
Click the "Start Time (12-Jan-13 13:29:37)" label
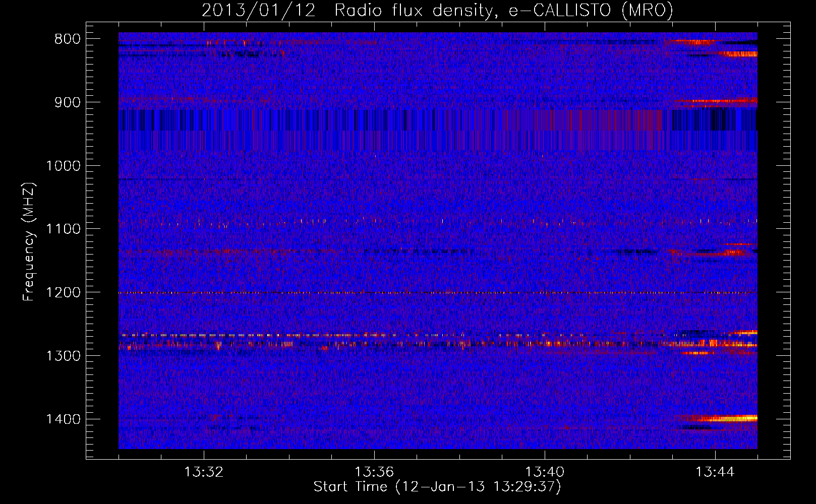[437, 487]
